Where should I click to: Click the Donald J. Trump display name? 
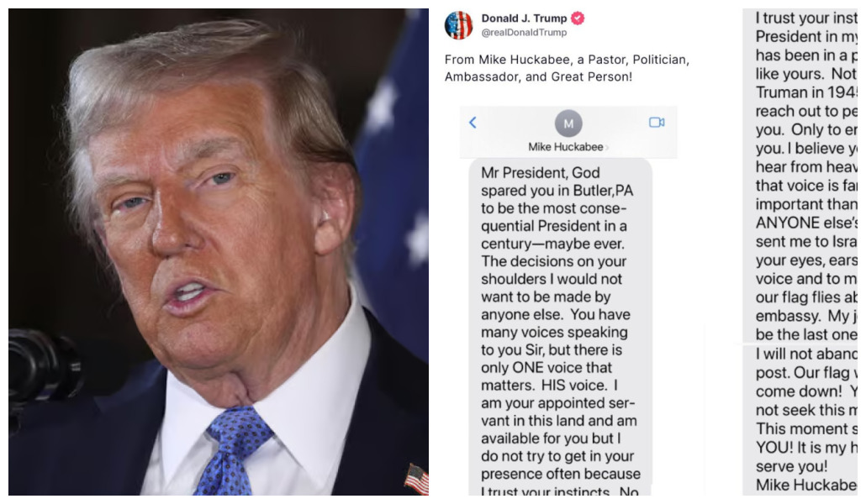524,18
